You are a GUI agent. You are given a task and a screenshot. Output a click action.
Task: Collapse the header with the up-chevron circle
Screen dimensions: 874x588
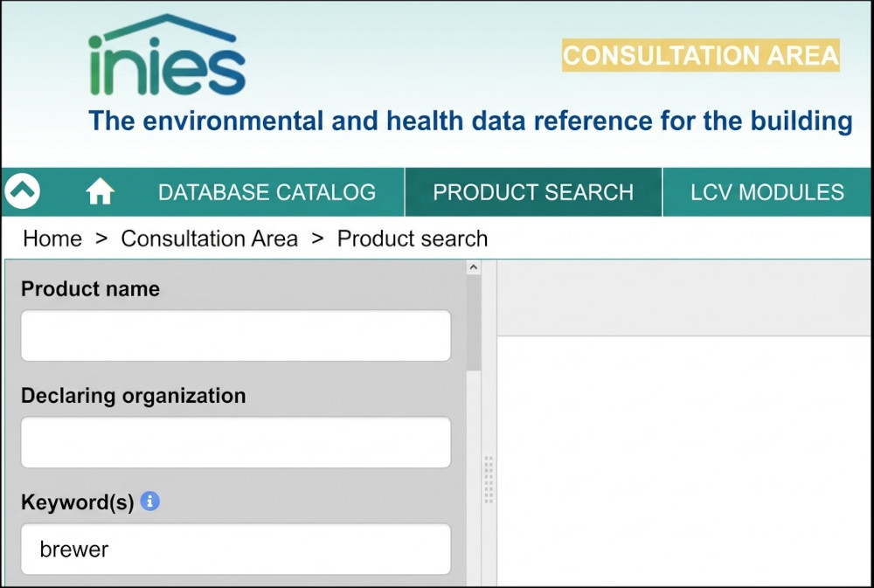tap(22, 191)
